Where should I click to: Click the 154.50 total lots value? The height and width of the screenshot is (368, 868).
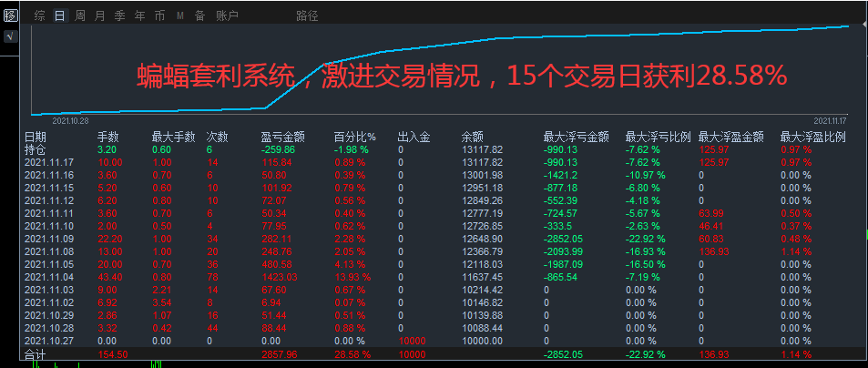[112, 354]
